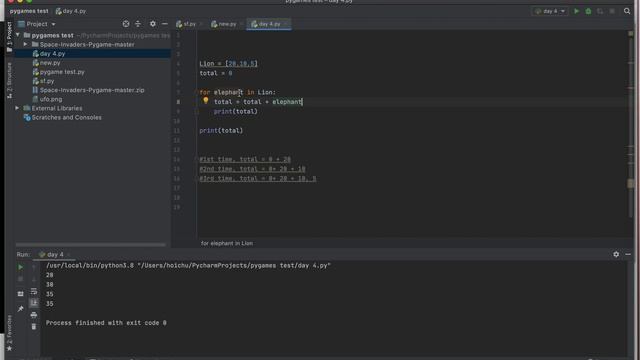Toggle soft-wrap in the Run console
The height and width of the screenshot is (360, 640).
pyautogui.click(x=34, y=291)
